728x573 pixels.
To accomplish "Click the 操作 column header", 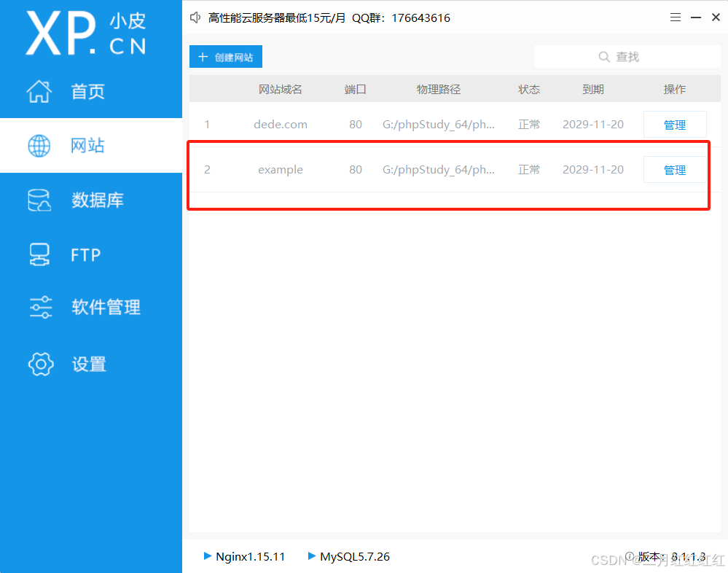I will 675,89.
